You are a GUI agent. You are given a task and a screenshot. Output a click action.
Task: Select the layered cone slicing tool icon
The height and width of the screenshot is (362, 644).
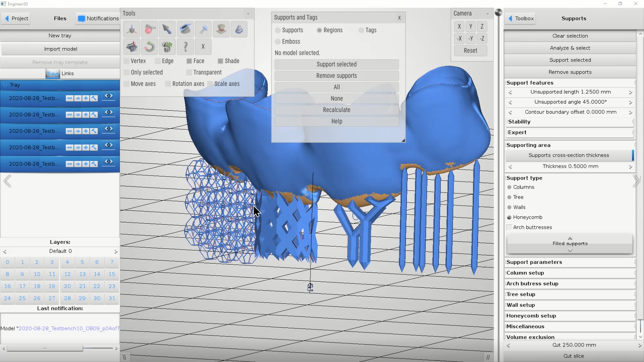click(x=239, y=30)
